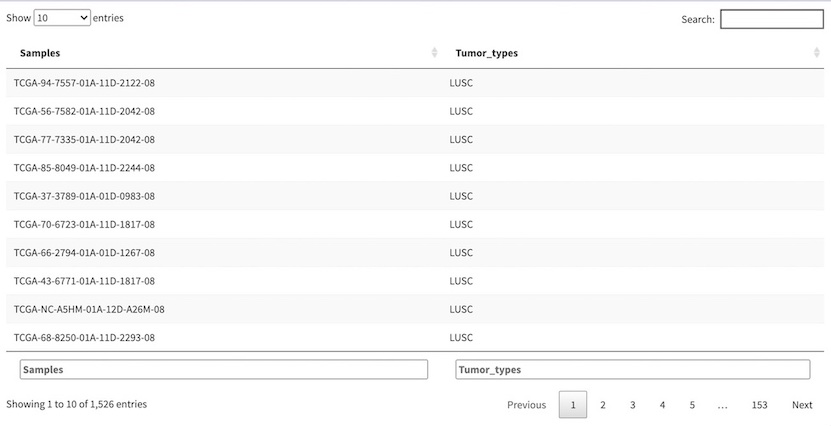Jump to page 2 of results
This screenshot has height=426, width=831.
tap(603, 405)
